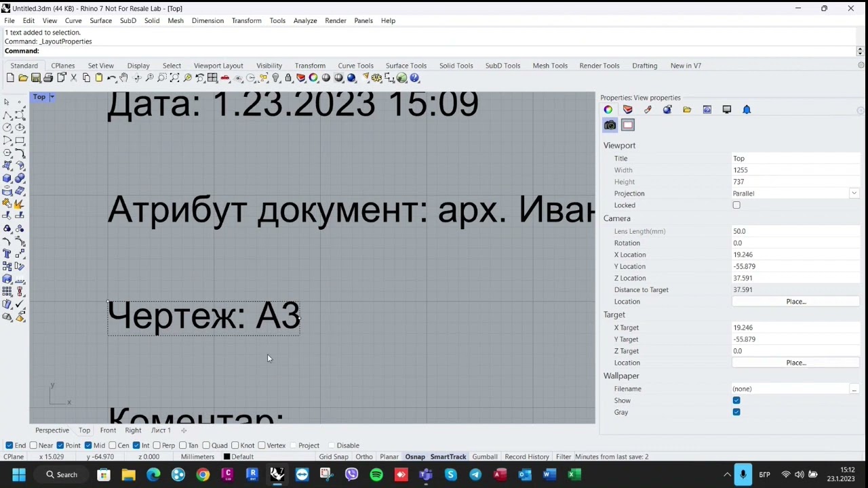
Task: Toggle Grid Snap in the status bar
Action: point(334,457)
